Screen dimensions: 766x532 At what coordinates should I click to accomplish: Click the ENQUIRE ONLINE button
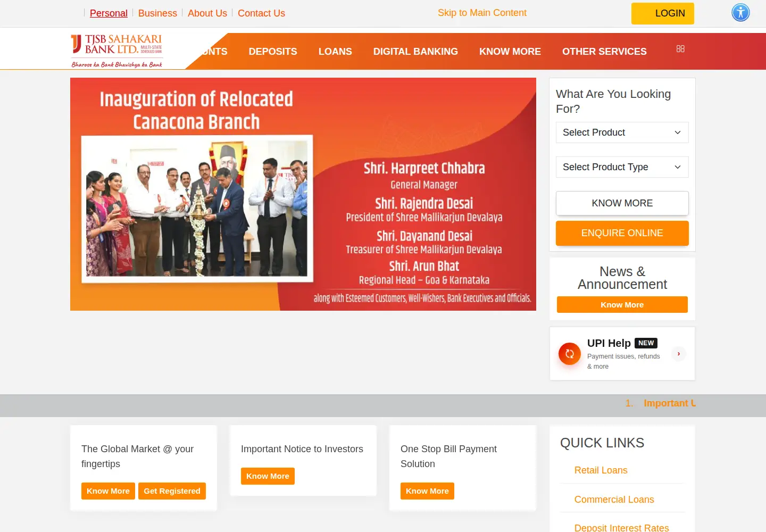[622, 233]
